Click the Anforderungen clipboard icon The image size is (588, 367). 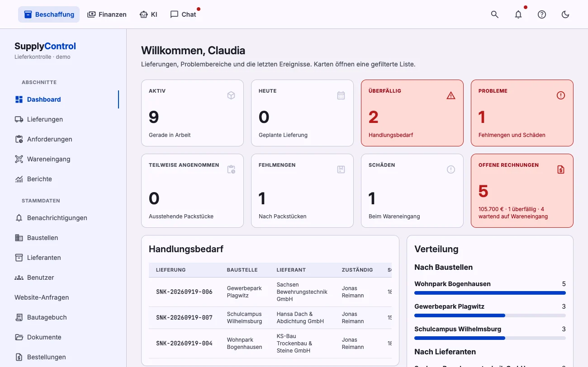pos(19,139)
